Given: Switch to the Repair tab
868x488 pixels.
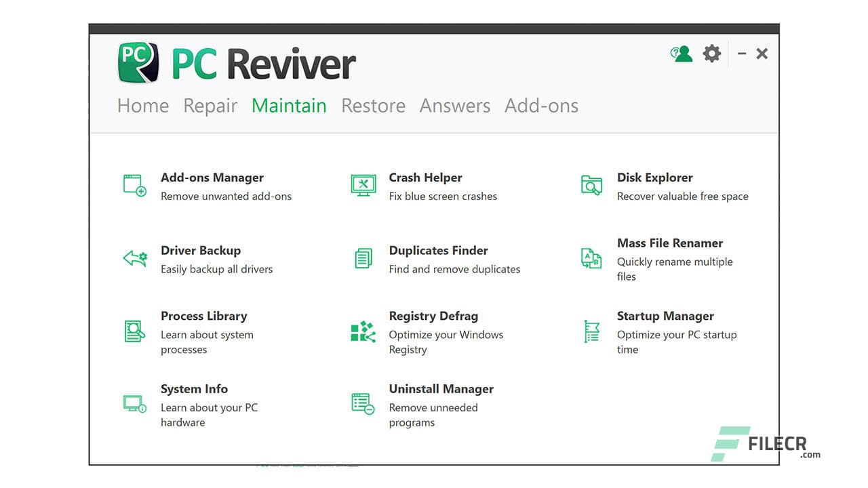Looking at the screenshot, I should pyautogui.click(x=210, y=106).
